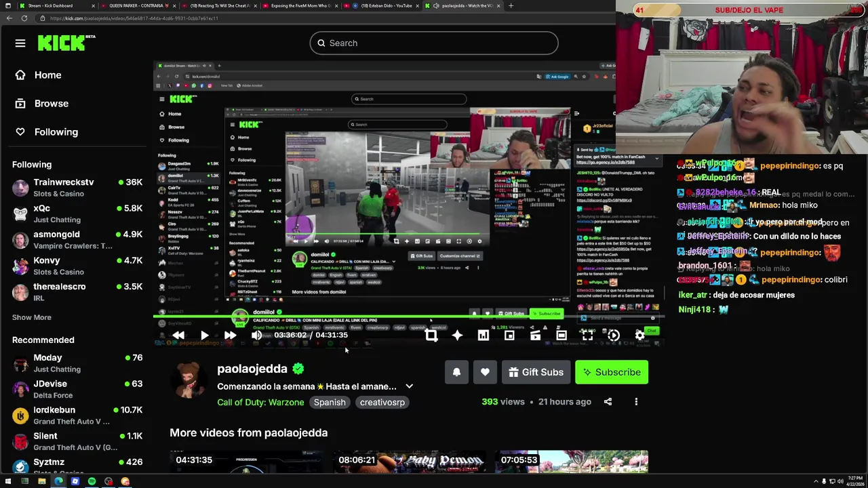Fast-forward the video with skip-forward button

(x=230, y=335)
